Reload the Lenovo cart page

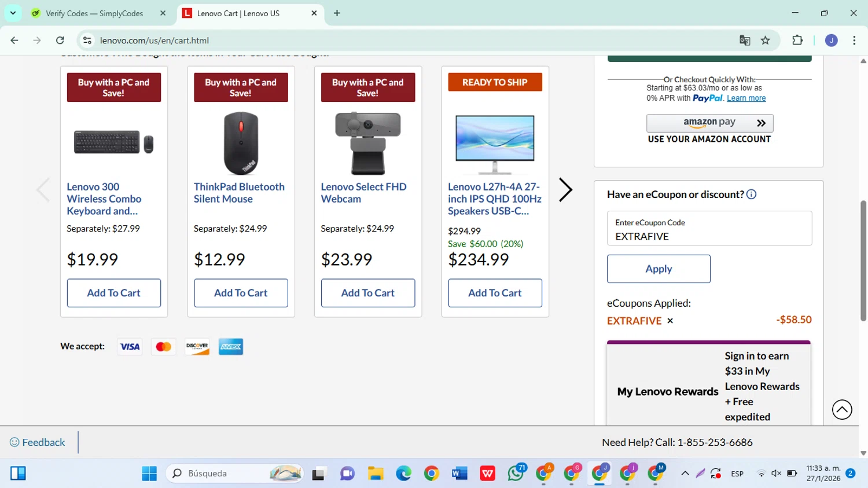[x=60, y=41]
